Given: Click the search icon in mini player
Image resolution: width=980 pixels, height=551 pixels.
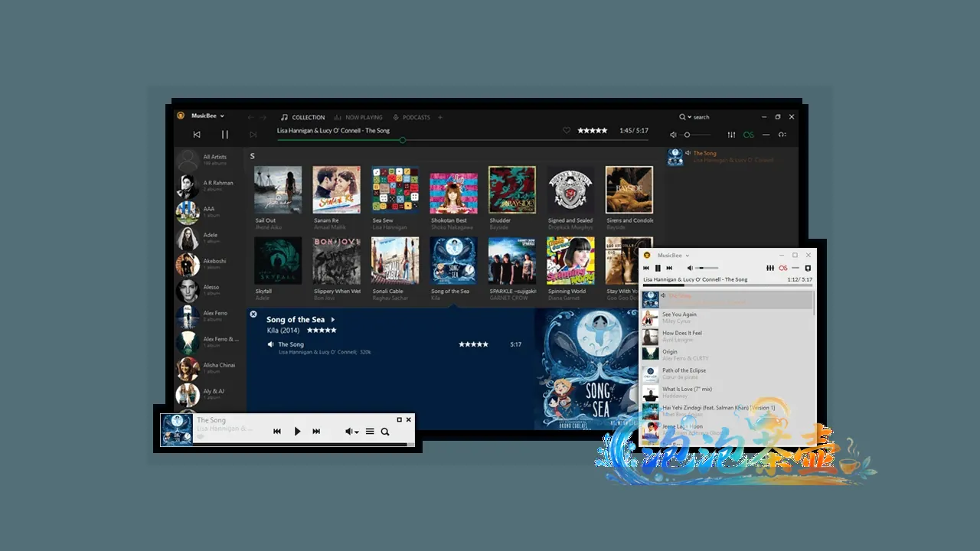Looking at the screenshot, I should coord(385,432).
